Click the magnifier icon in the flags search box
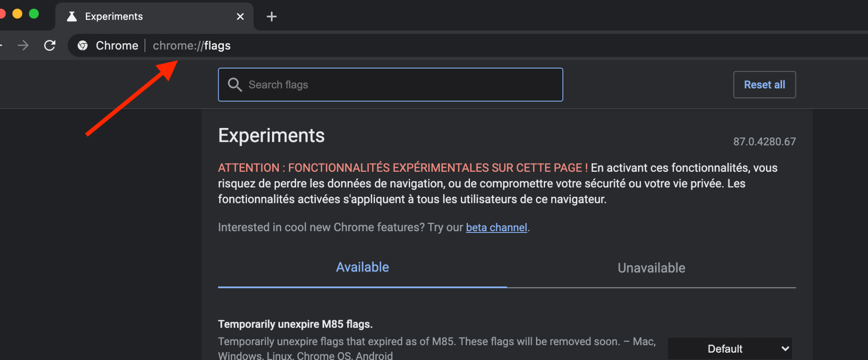Viewport: 868px width, 360px height. (235, 85)
